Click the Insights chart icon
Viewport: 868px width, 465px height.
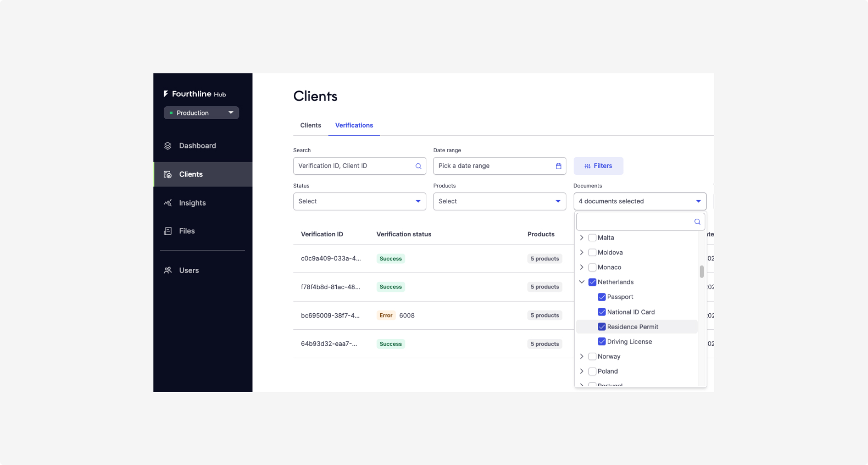(x=168, y=203)
